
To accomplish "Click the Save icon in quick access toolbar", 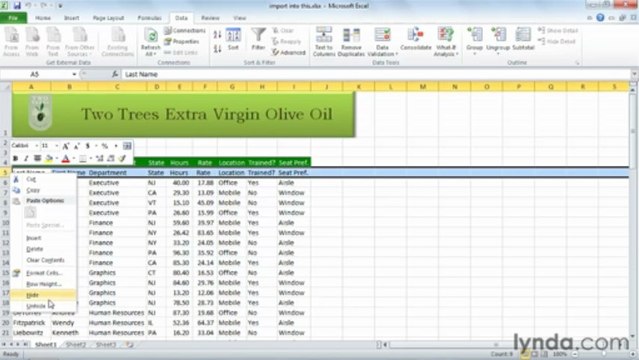I will point(17,6).
